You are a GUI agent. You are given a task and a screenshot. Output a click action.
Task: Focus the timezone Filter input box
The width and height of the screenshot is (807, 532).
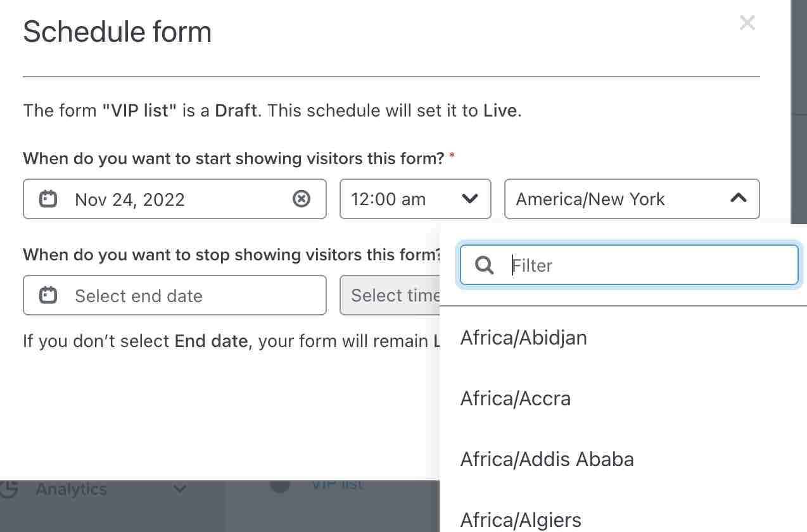pos(633,265)
